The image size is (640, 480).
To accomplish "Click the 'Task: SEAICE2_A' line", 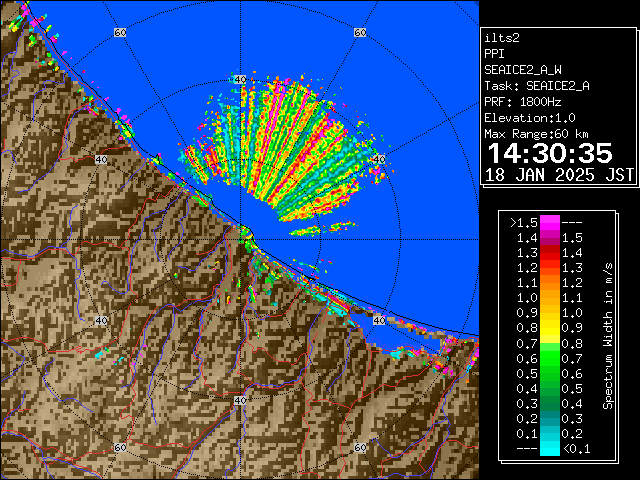I will [537, 86].
